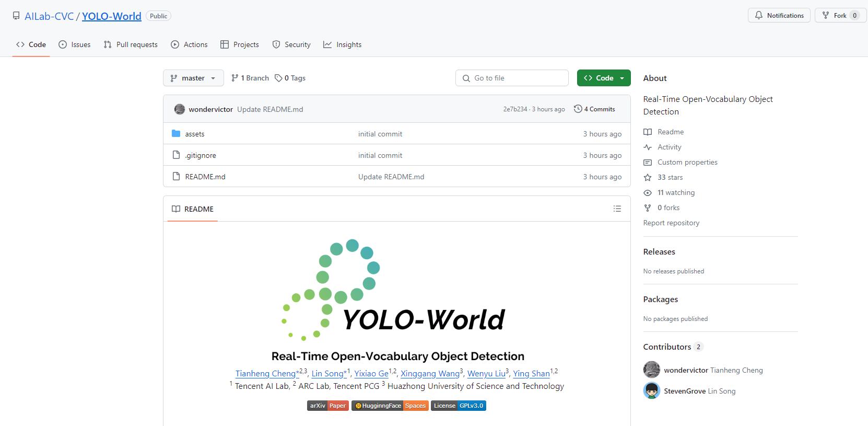Click the README.md file icon

click(x=176, y=177)
